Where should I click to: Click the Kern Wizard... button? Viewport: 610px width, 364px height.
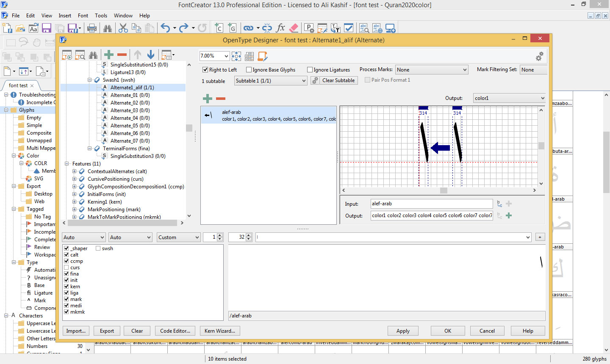point(219,331)
